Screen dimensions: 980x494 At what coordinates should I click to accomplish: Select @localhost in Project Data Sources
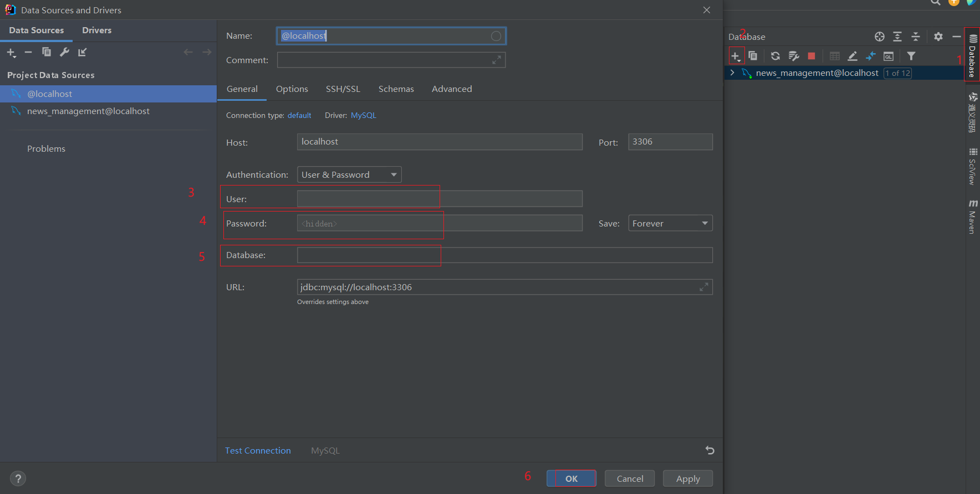[x=108, y=94]
